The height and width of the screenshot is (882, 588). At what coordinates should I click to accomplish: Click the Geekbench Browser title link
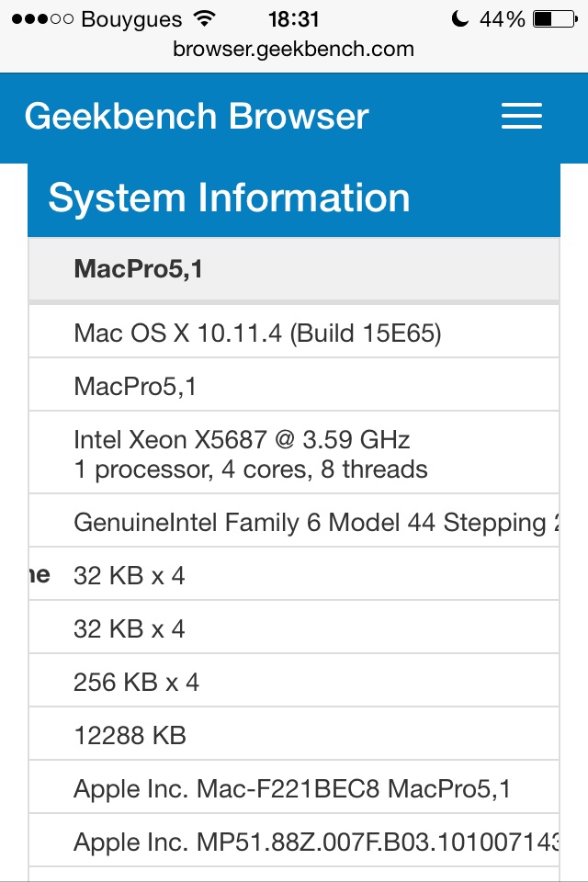click(197, 117)
